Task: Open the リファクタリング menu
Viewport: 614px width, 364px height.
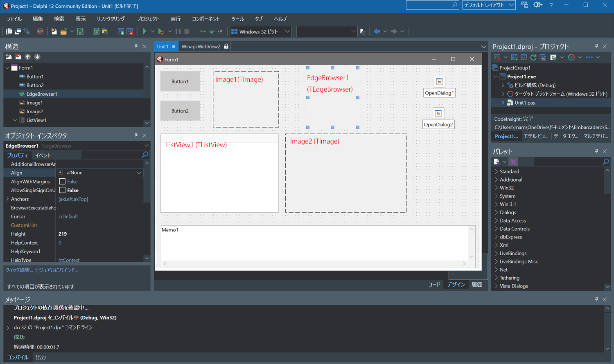Action: click(x=111, y=19)
